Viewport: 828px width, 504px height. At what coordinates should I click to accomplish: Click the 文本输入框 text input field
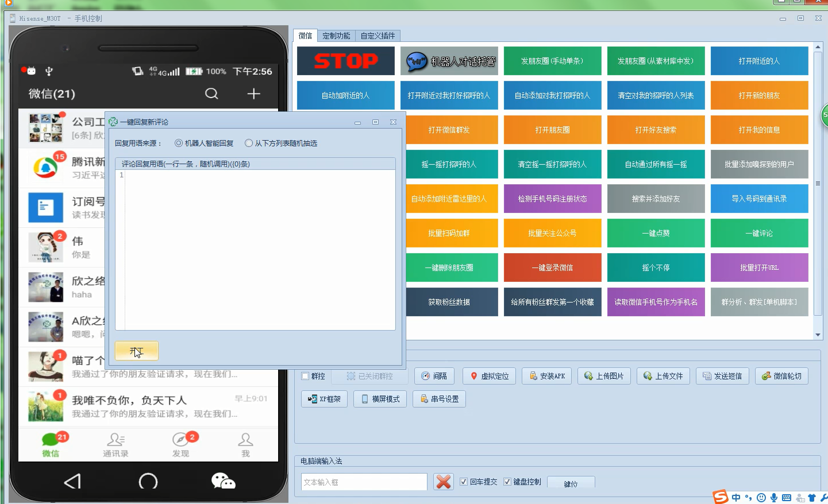click(364, 482)
